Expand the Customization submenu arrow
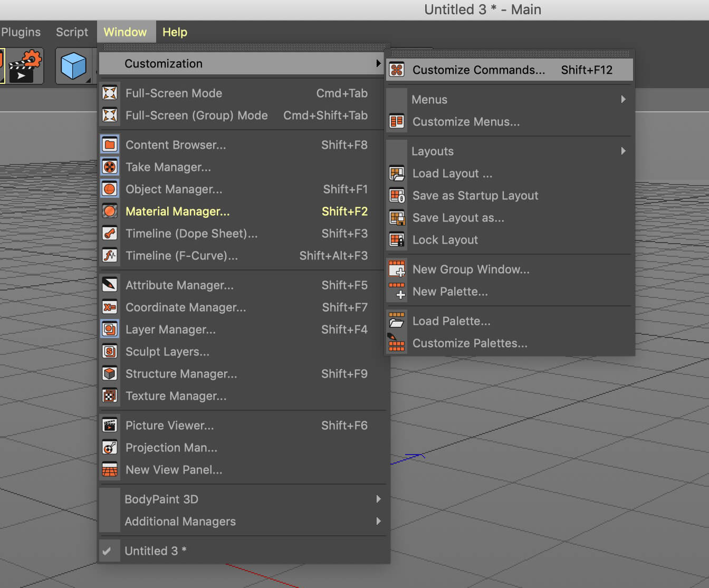 (378, 63)
